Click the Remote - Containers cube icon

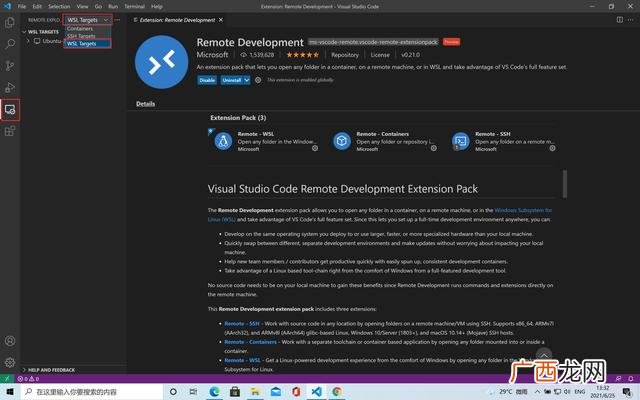pyautogui.click(x=342, y=141)
